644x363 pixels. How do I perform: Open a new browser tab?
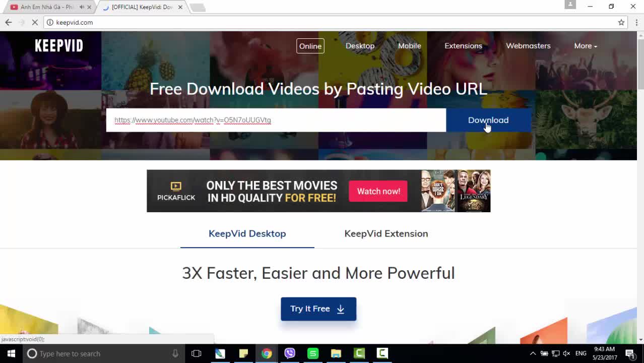pyautogui.click(x=198, y=7)
